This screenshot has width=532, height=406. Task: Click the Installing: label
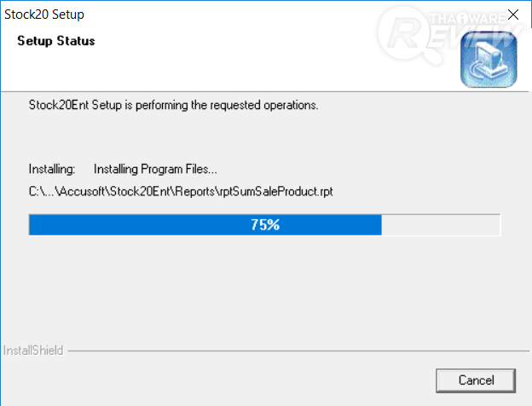[x=52, y=169]
